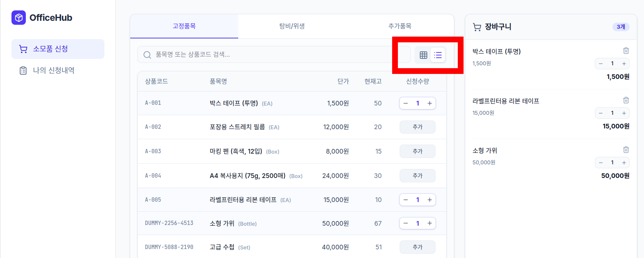The height and width of the screenshot is (258, 644).
Task: Open 나의 신청내역 in sidebar
Action: click(58, 70)
